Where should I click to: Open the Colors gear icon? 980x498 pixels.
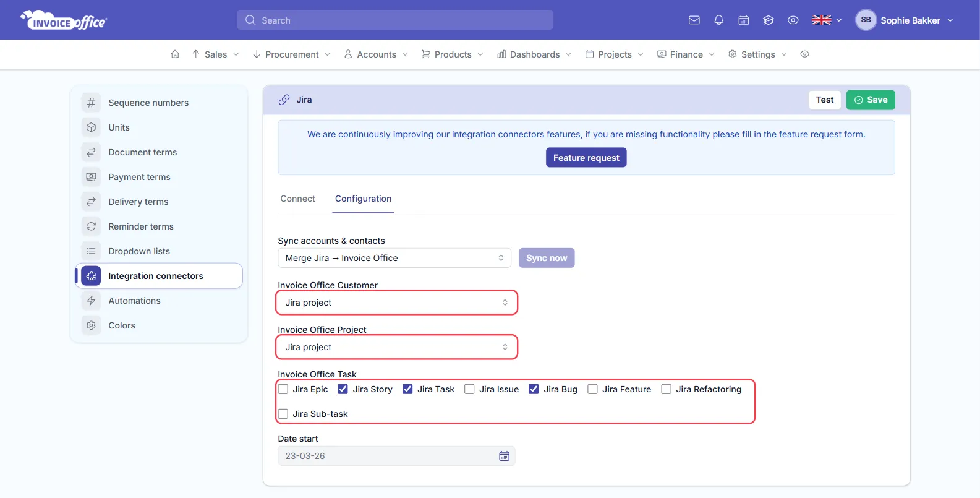tap(91, 325)
